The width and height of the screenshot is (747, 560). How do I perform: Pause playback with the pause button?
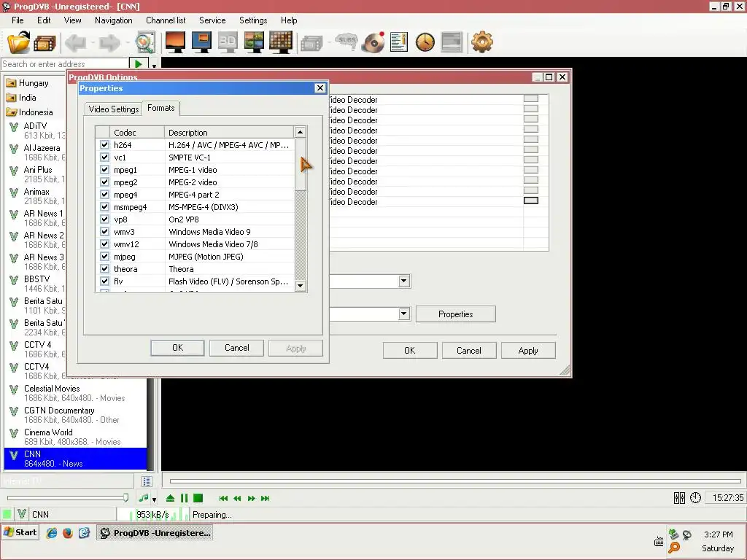[x=185, y=498]
